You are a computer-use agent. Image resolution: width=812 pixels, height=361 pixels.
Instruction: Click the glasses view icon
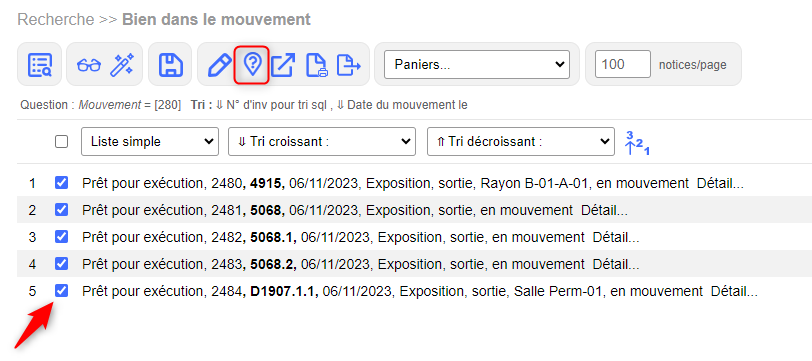point(89,65)
